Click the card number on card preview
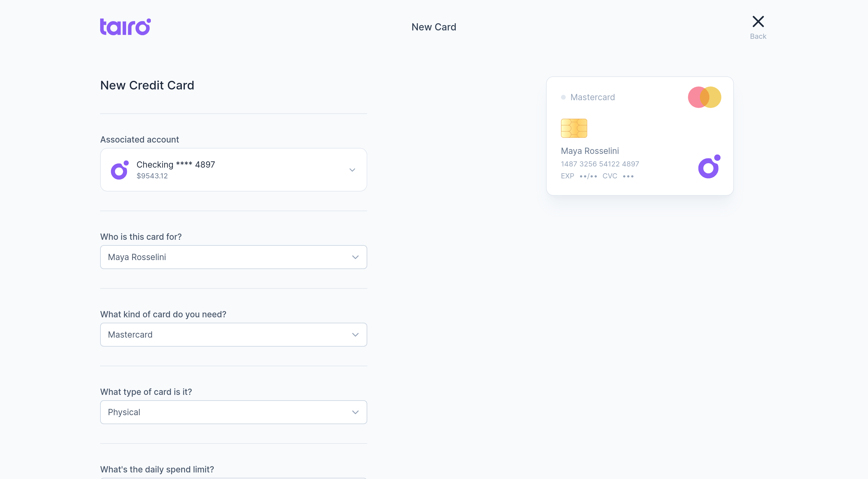The width and height of the screenshot is (868, 479). (600, 164)
